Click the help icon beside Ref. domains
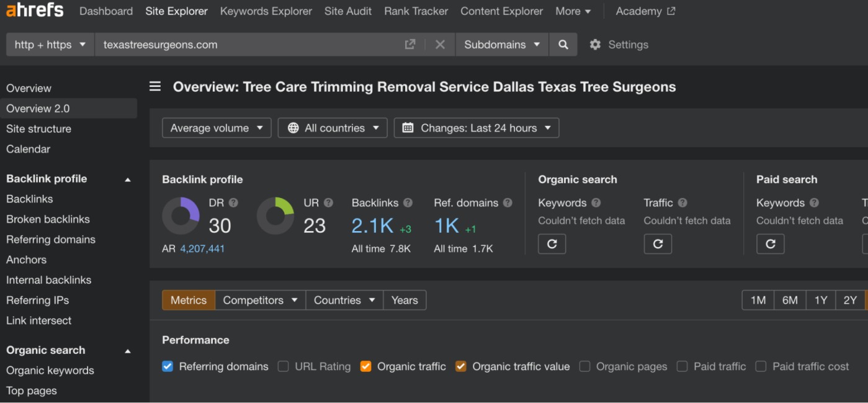The width and height of the screenshot is (868, 403). pos(508,202)
